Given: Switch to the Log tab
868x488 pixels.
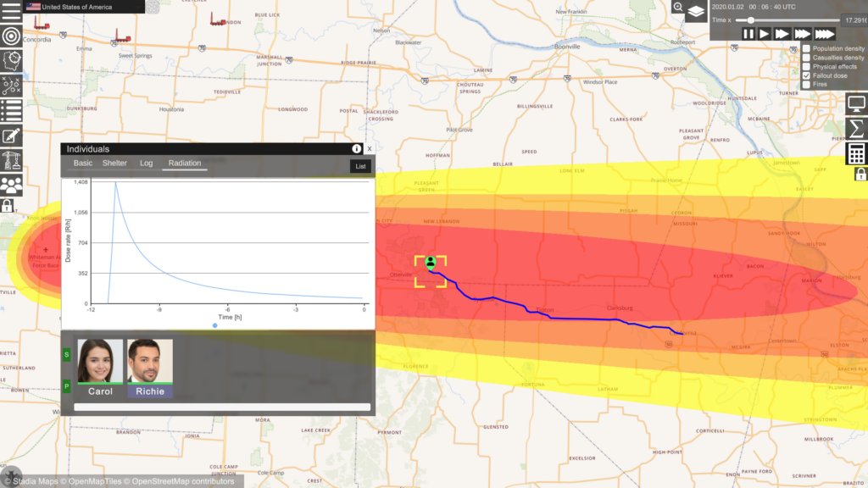Looking at the screenshot, I should (147, 163).
